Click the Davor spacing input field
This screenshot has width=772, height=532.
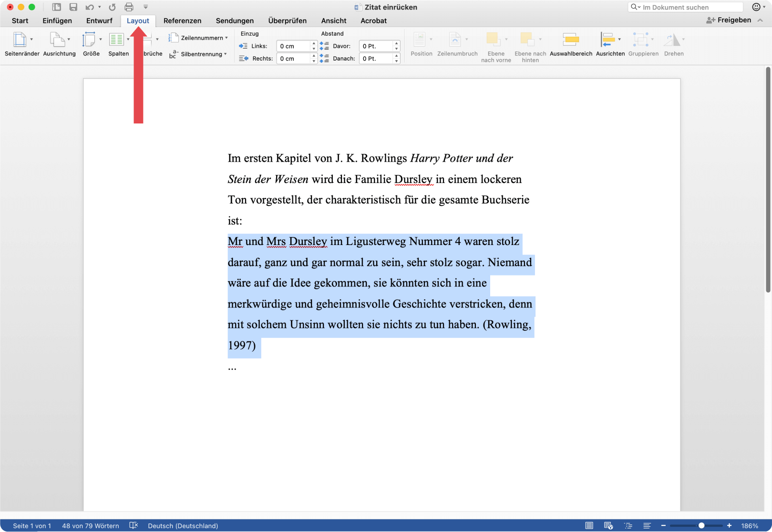pyautogui.click(x=377, y=46)
